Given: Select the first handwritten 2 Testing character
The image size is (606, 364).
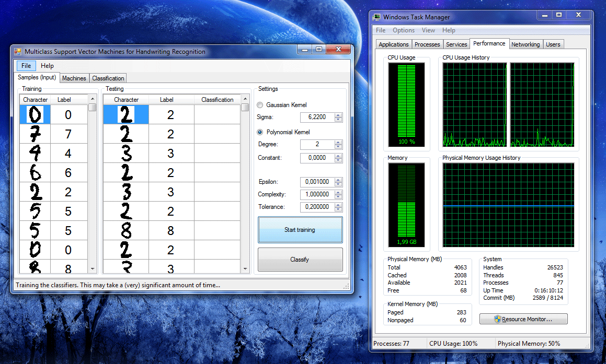Looking at the screenshot, I should pyautogui.click(x=126, y=115).
